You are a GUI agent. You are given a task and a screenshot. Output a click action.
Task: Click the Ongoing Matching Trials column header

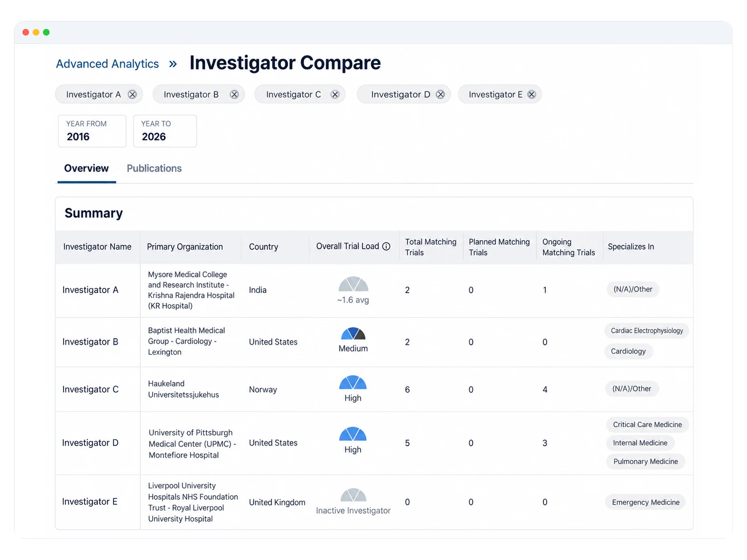[x=569, y=247]
